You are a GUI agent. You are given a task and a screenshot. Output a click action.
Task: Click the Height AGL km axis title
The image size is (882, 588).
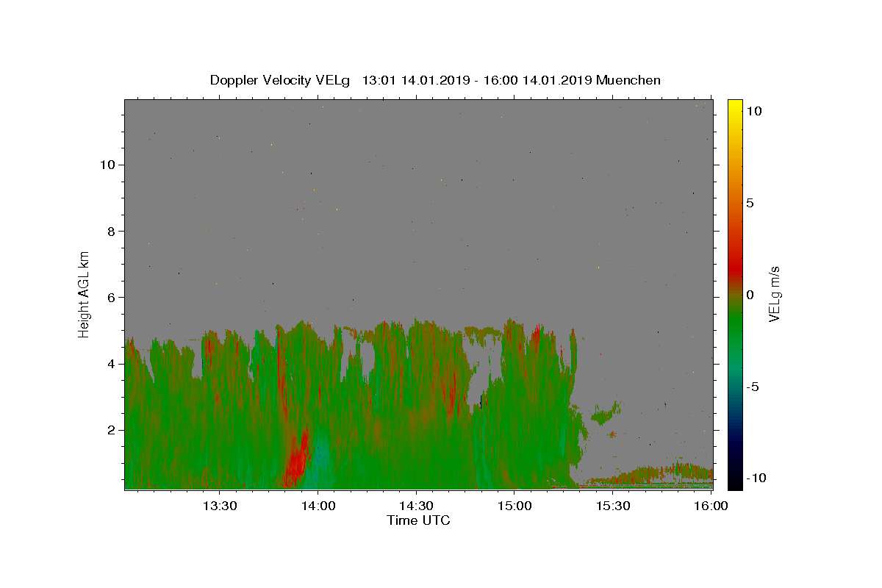point(85,293)
